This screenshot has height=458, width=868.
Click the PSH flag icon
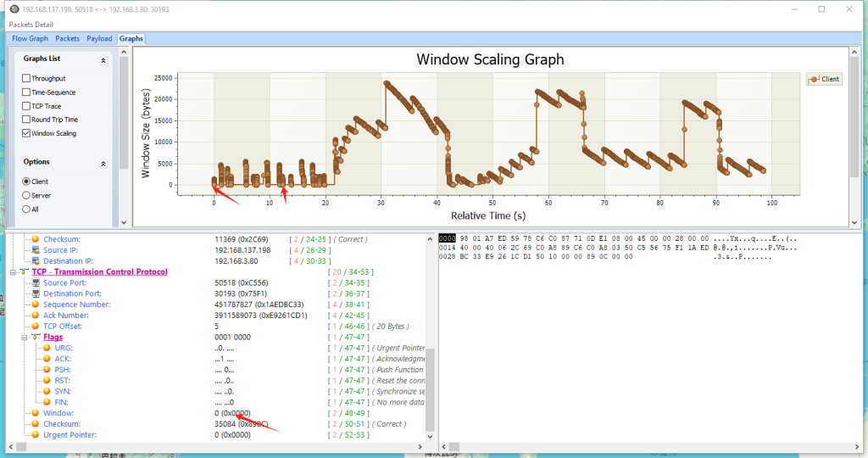tap(47, 370)
